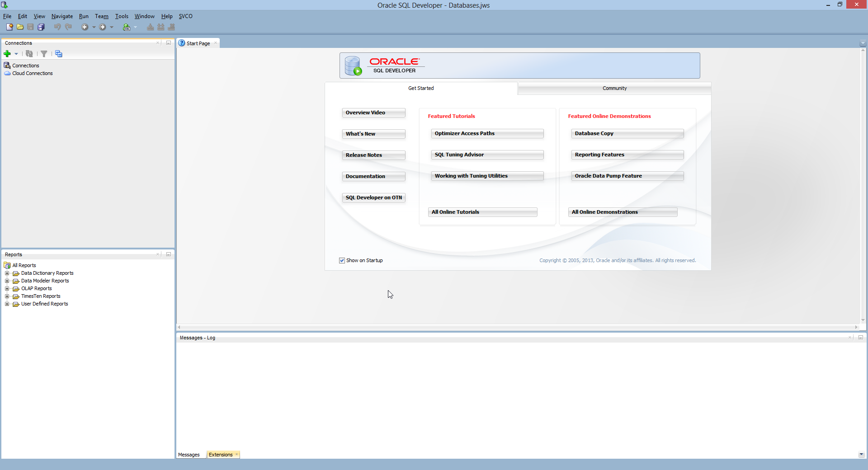This screenshot has width=868, height=470.
Task: Click All Online Demonstrations button
Action: [x=623, y=212]
